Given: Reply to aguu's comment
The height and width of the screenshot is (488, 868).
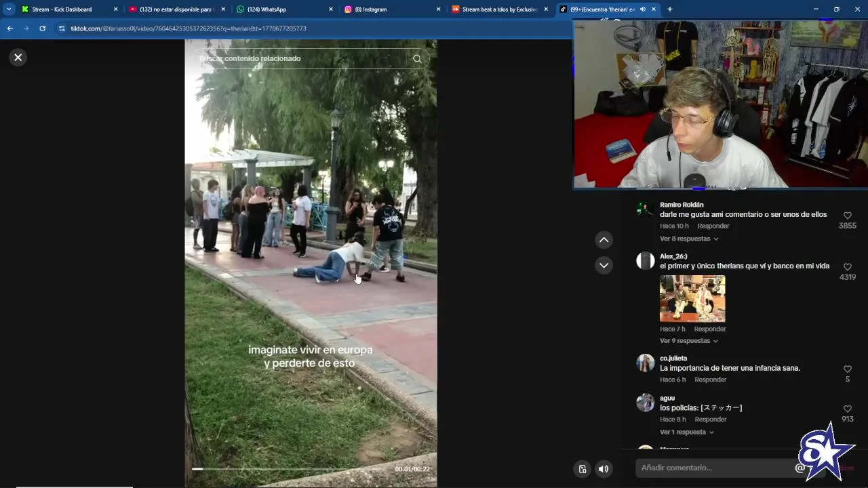Looking at the screenshot, I should click(710, 420).
